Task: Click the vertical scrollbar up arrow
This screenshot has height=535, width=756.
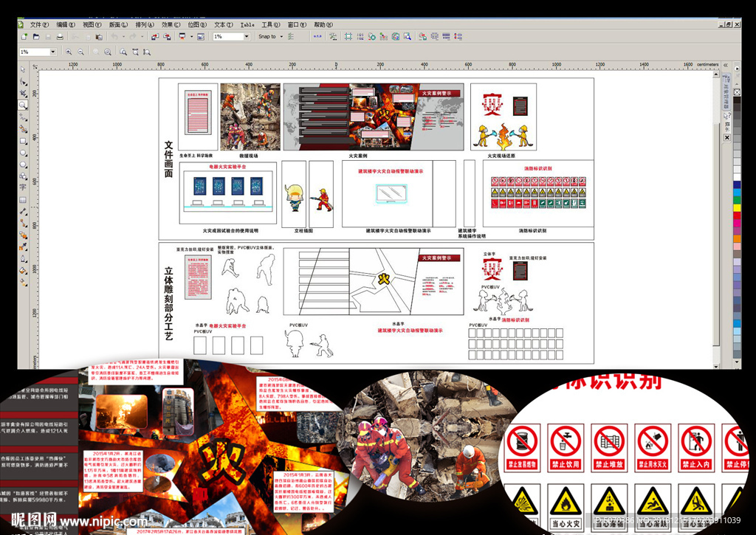Action: coord(716,75)
